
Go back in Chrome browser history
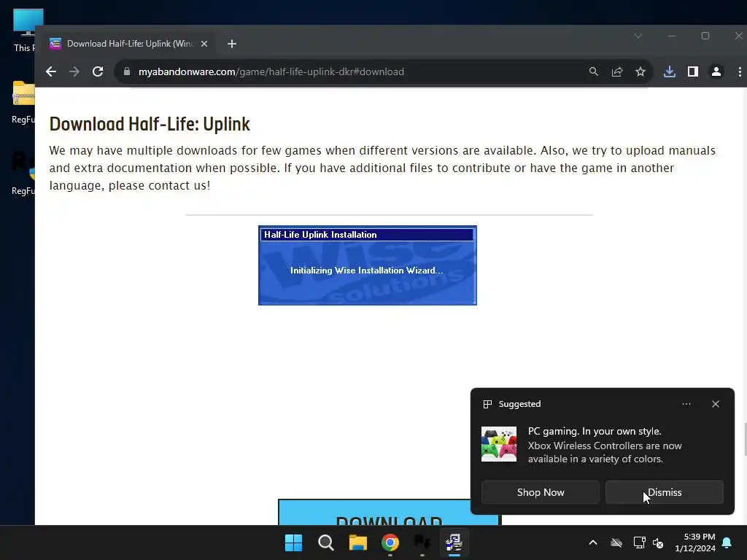(x=51, y=71)
